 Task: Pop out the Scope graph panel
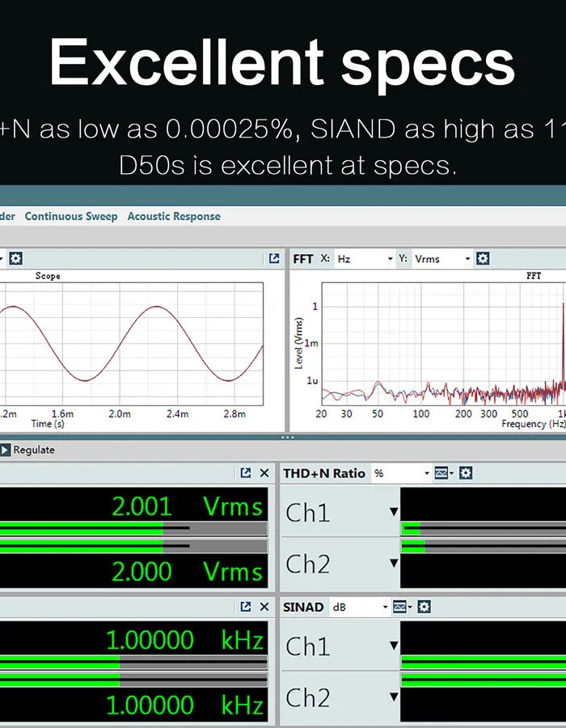coord(274,259)
